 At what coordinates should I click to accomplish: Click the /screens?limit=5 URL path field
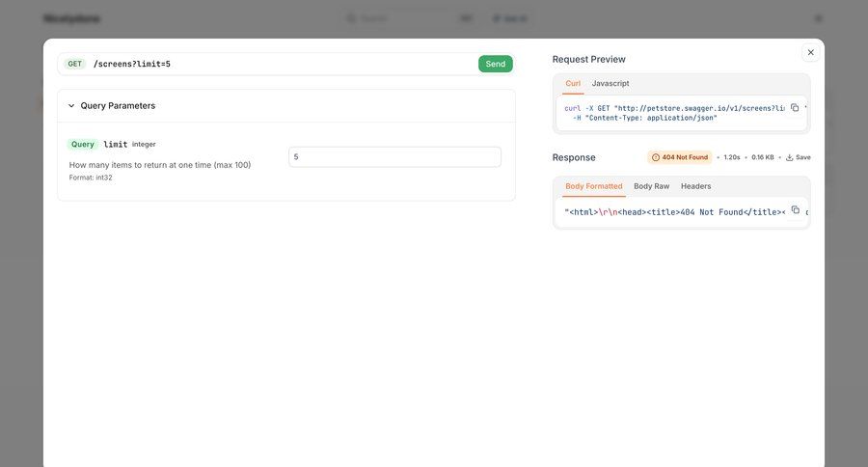[x=280, y=64]
